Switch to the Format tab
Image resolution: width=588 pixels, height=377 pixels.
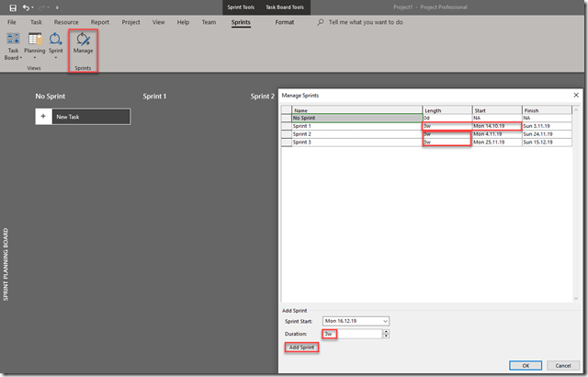click(285, 20)
